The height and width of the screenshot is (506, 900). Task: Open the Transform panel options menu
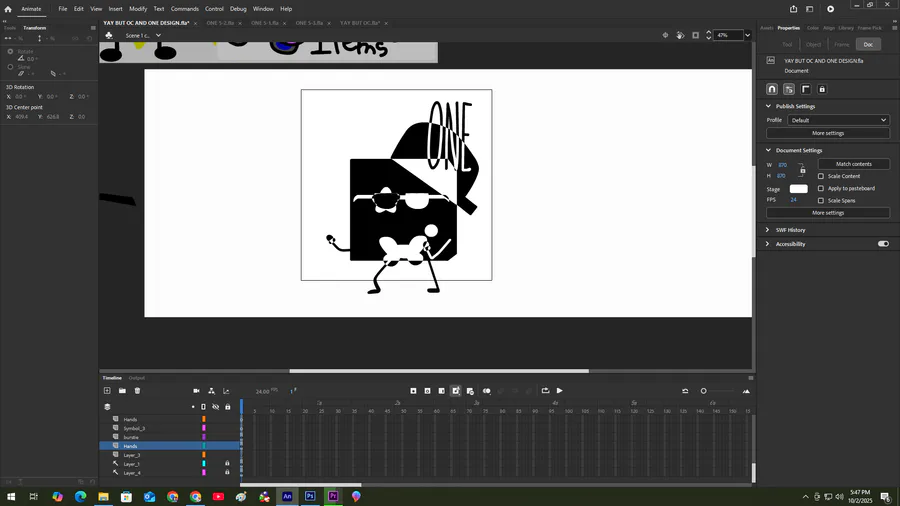(93, 28)
